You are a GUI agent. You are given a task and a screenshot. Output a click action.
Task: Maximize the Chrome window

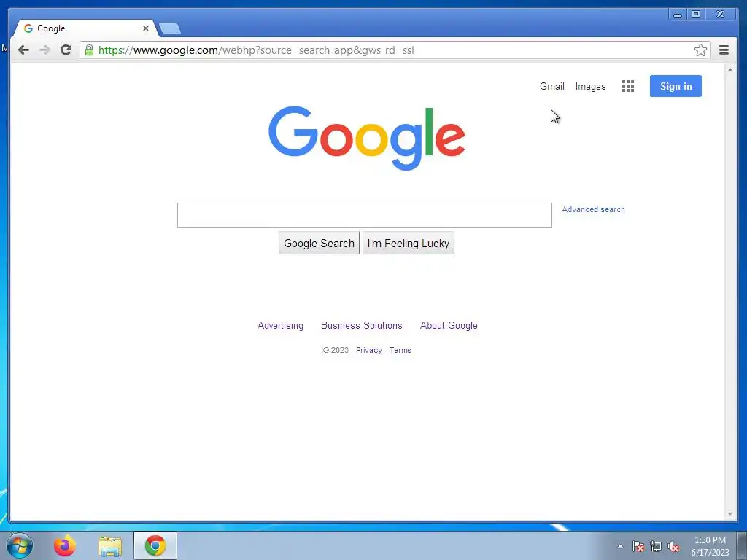tap(696, 15)
